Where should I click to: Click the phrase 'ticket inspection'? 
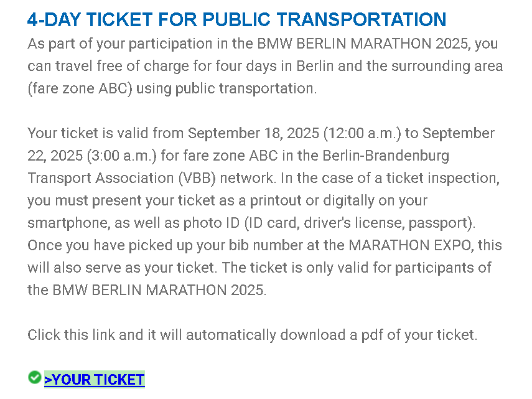pos(442,178)
